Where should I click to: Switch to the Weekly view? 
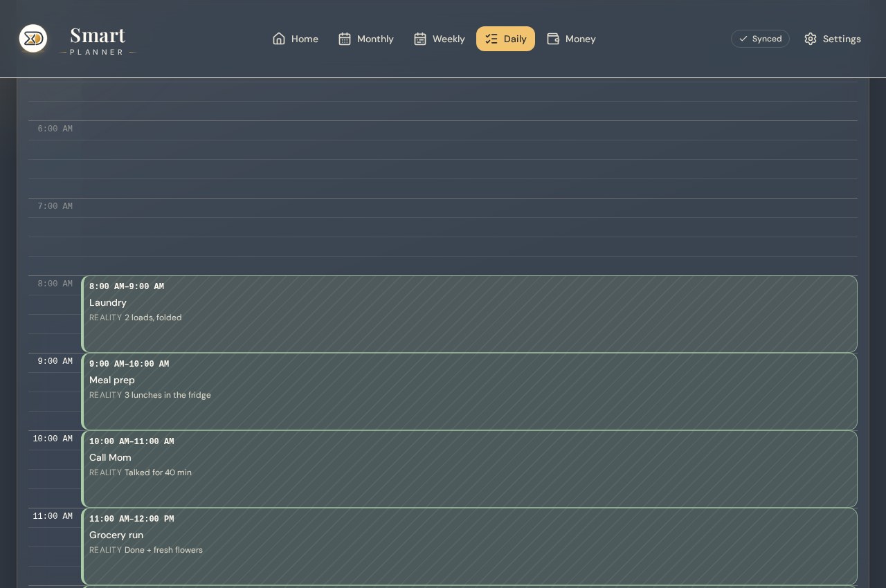[x=440, y=39]
